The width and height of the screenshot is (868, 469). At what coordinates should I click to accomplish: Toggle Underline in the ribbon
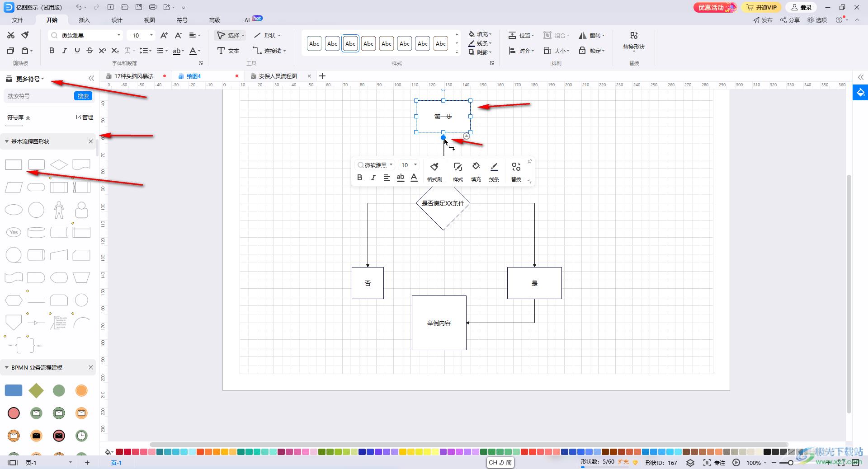point(77,51)
